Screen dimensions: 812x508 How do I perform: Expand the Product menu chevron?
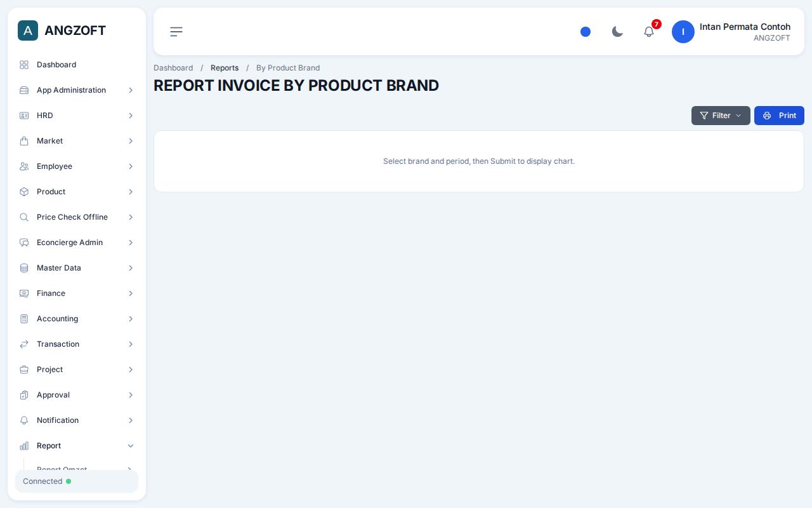[131, 192]
